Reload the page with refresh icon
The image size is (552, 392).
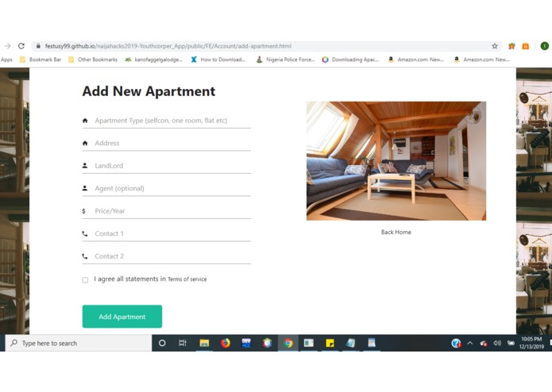tap(21, 46)
